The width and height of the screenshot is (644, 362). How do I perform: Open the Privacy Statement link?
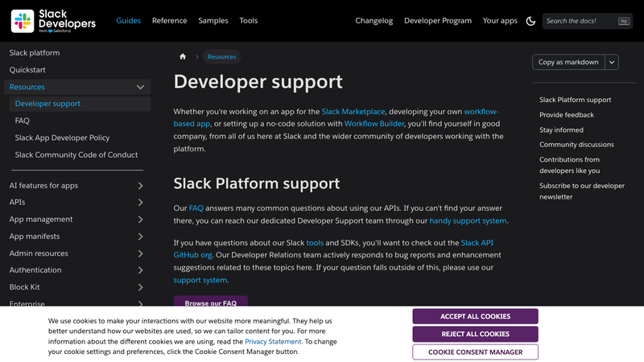point(273,341)
